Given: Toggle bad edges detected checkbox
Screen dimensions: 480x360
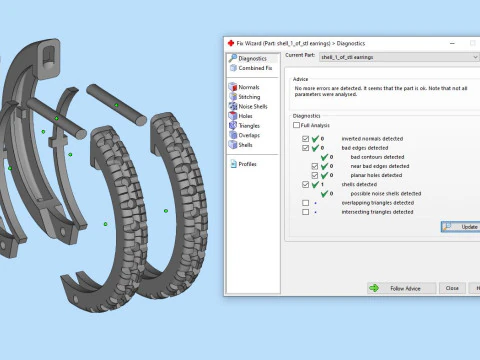Looking at the screenshot, I should tap(305, 148).
